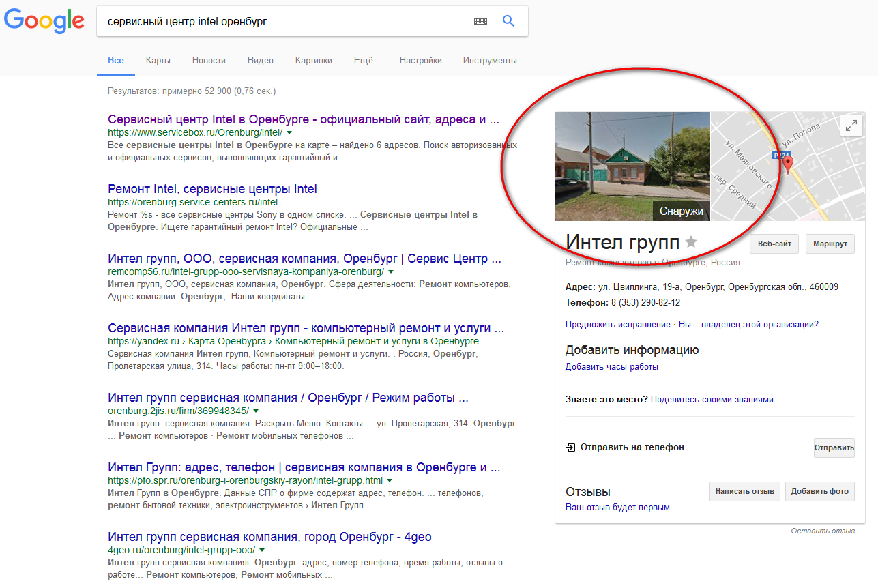878x588 pixels.
Task: Click the red map pin marker
Action: point(788,164)
